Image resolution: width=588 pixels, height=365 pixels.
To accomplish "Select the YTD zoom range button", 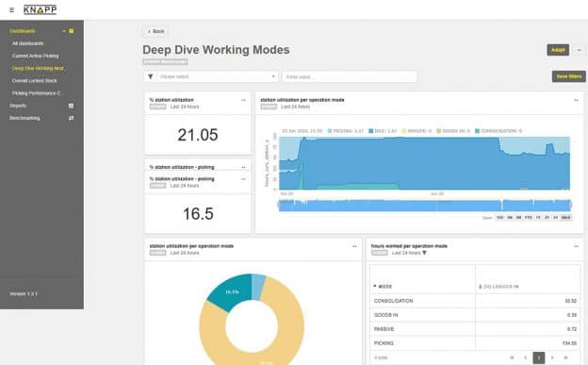I will (529, 218).
